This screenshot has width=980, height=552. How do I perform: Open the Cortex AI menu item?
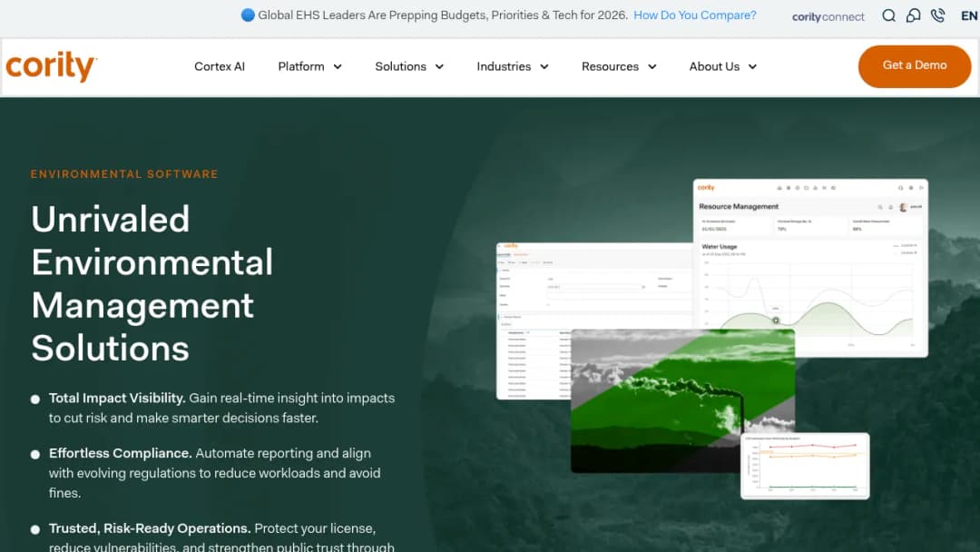click(220, 66)
